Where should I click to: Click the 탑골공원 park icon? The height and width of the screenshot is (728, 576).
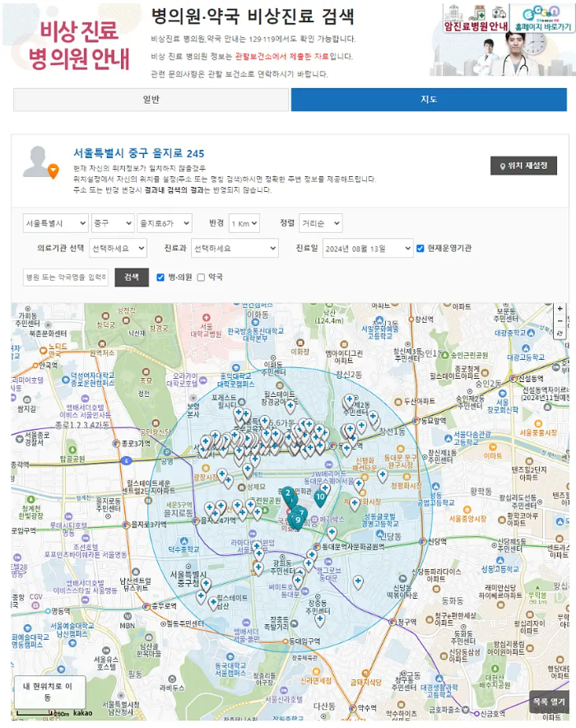tap(72, 450)
